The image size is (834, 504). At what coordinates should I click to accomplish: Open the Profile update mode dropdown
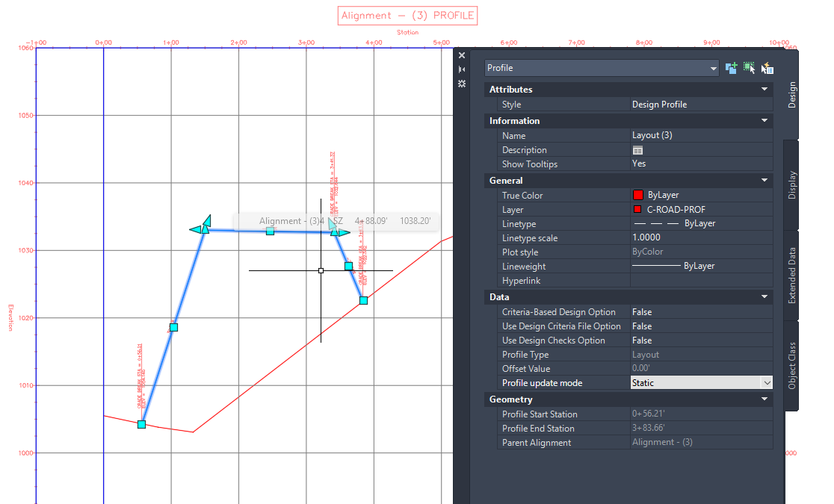tap(765, 382)
